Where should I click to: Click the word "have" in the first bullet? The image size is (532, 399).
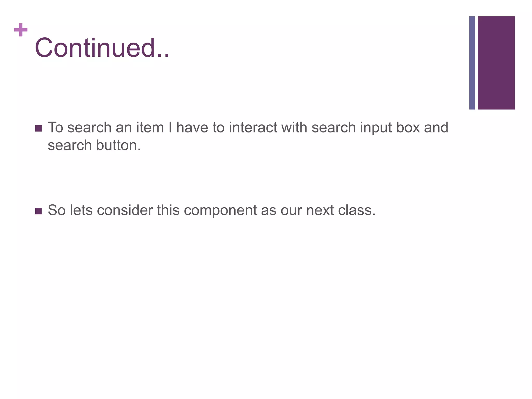pos(192,128)
